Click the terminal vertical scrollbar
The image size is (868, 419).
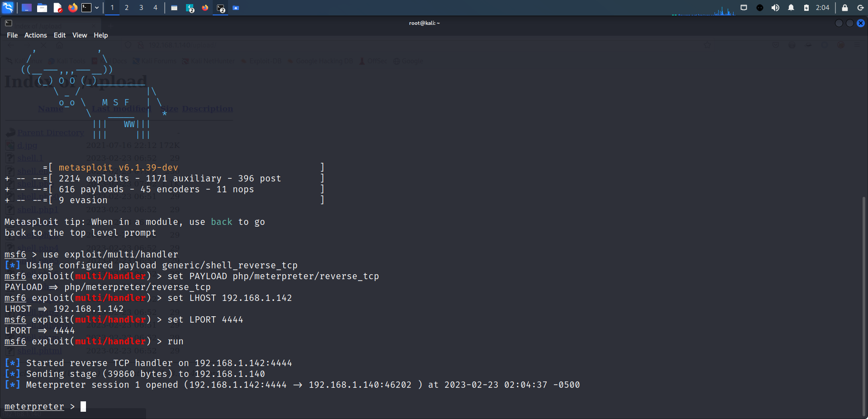[865, 305]
